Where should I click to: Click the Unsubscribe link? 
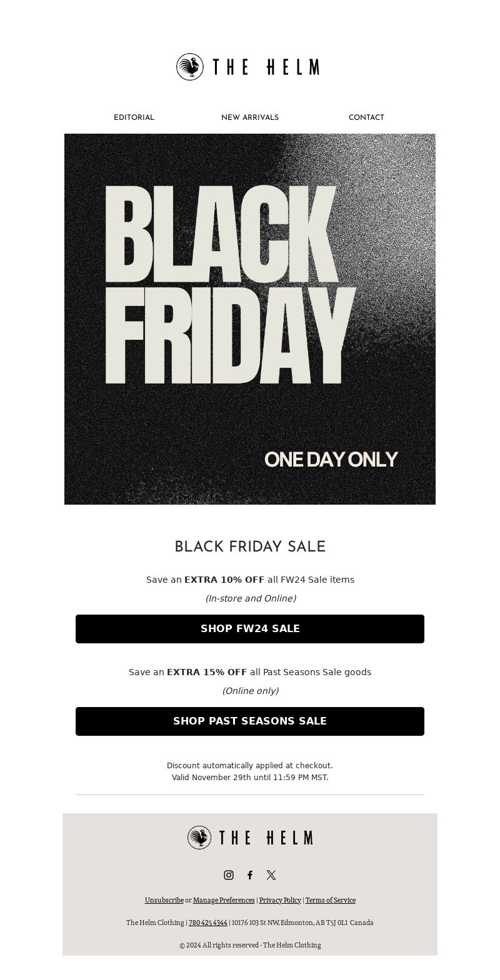click(x=164, y=900)
